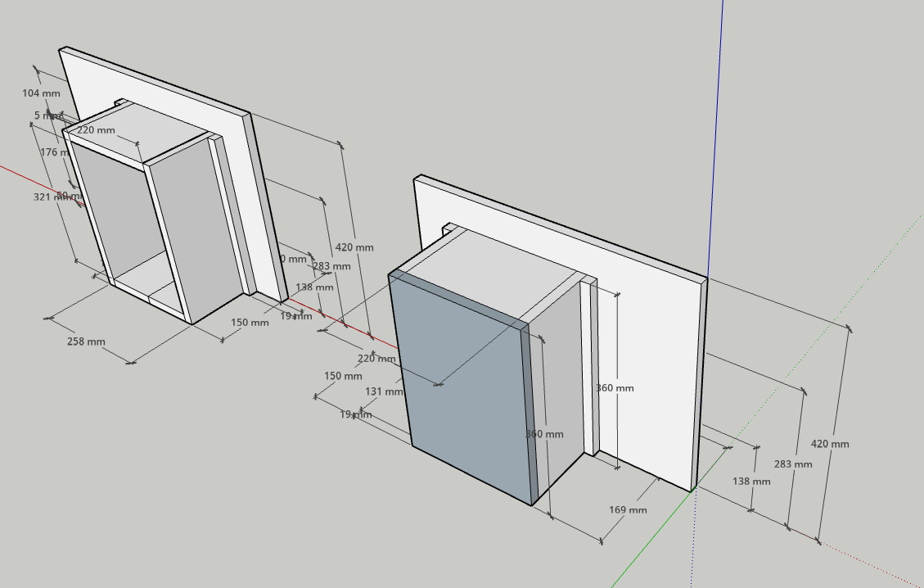The image size is (924, 588).
Task: Select the 420 mm dimension at far right
Action: point(830,444)
